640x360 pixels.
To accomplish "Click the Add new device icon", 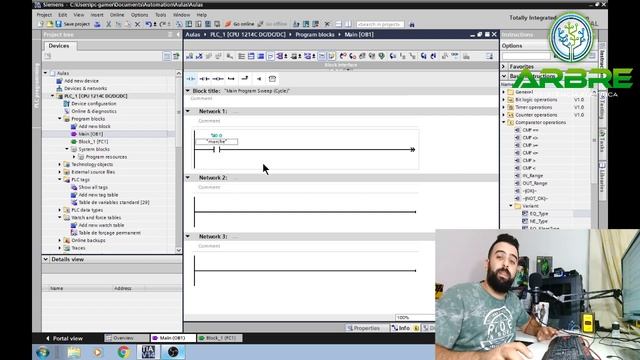I will click(60, 81).
